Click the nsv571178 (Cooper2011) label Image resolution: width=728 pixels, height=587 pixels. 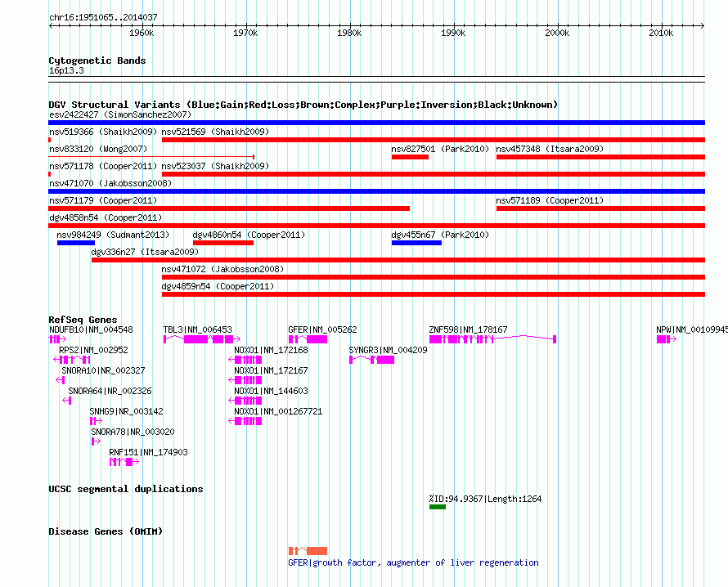pyautogui.click(x=103, y=166)
